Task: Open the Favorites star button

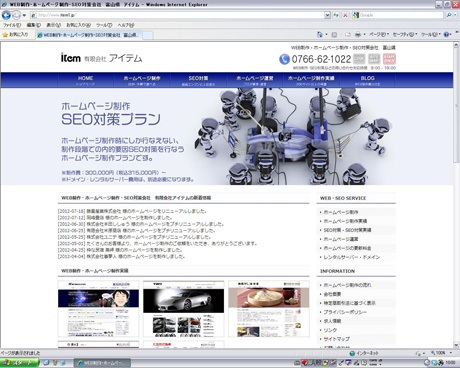Action: coord(15,34)
